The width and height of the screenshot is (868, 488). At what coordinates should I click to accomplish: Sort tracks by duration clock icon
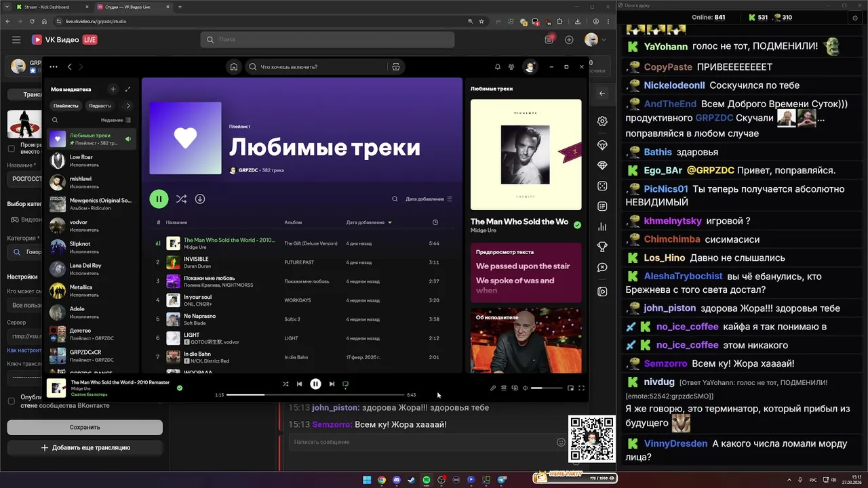pos(435,222)
